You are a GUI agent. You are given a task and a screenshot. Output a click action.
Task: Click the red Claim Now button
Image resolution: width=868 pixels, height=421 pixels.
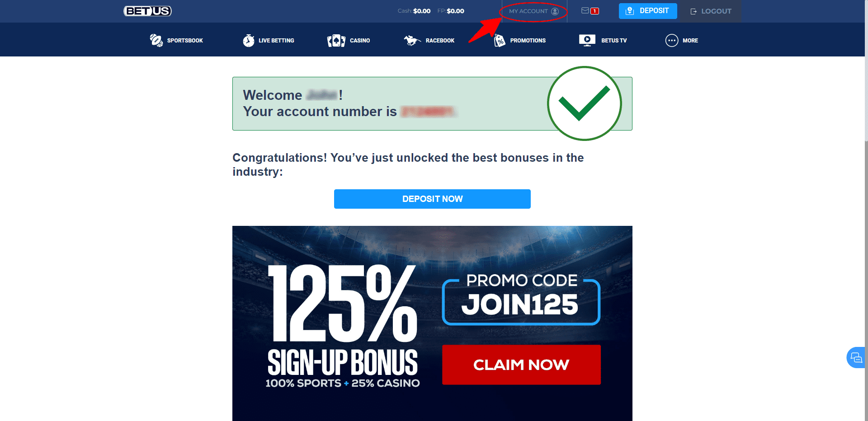click(x=521, y=365)
